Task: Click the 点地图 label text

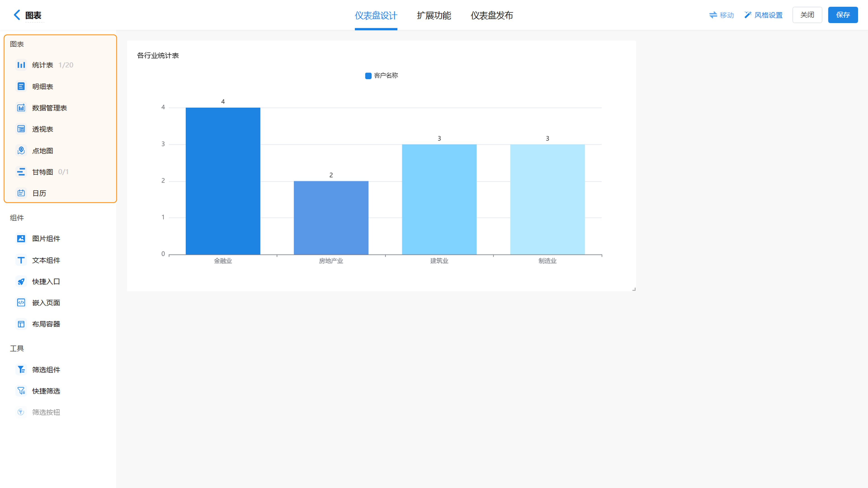Action: [x=42, y=151]
